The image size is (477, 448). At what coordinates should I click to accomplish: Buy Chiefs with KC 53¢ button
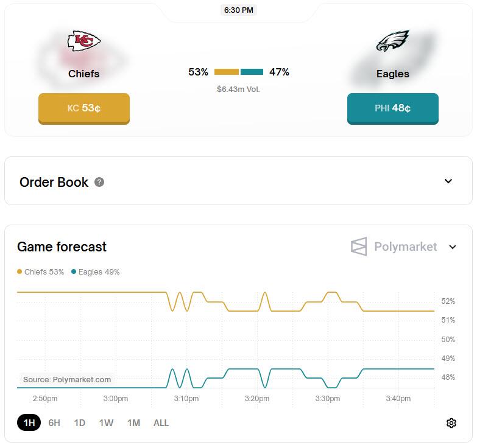[84, 108]
